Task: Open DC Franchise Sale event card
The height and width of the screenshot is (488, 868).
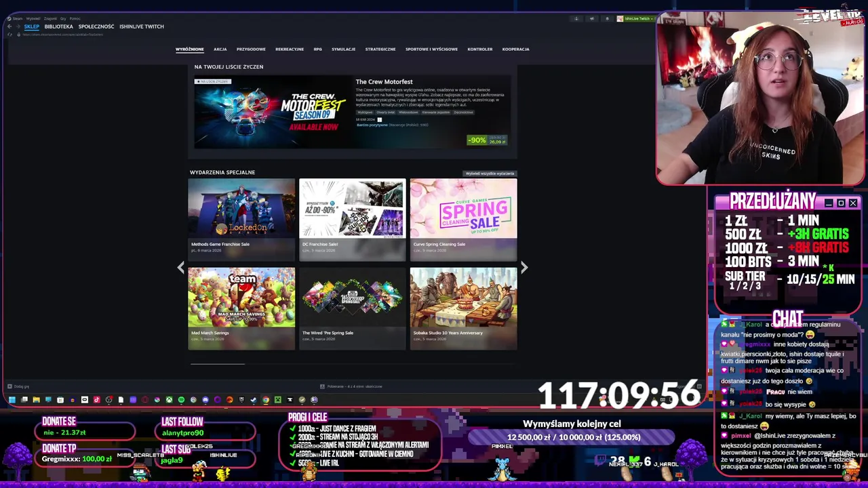Action: pos(353,219)
